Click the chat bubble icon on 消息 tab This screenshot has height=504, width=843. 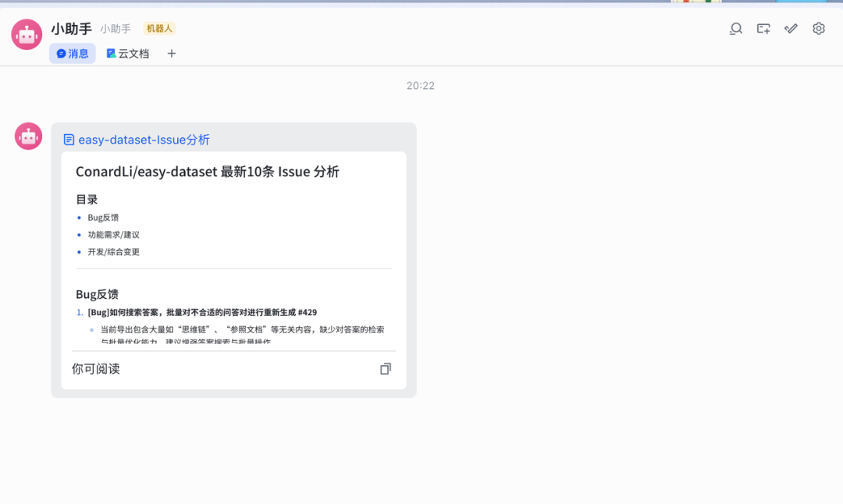[x=61, y=53]
